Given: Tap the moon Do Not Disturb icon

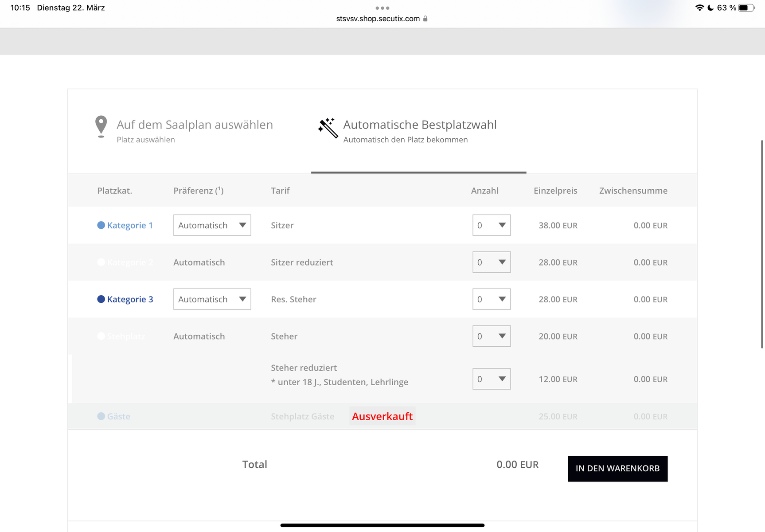Looking at the screenshot, I should [710, 8].
